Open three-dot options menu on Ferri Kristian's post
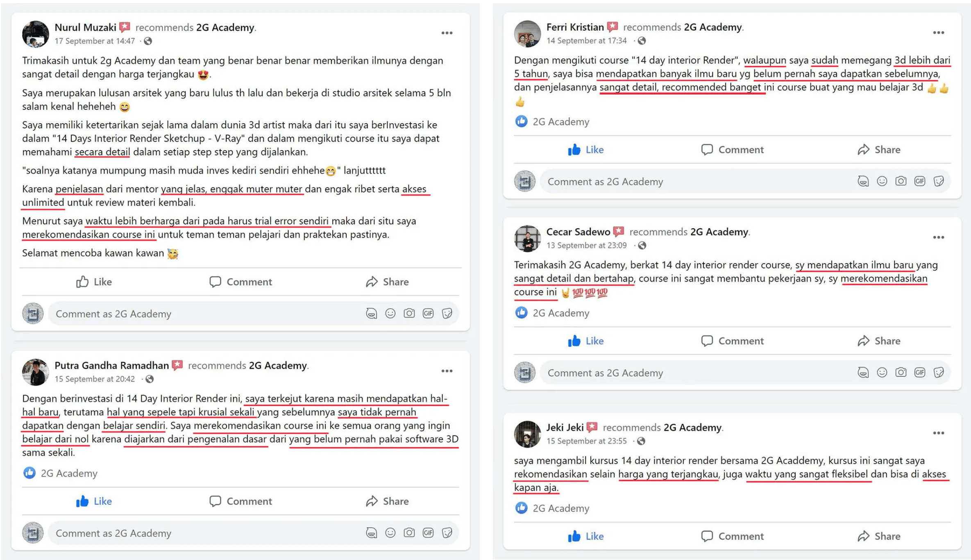Image resolution: width=971 pixels, height=560 pixels. pos(938,33)
